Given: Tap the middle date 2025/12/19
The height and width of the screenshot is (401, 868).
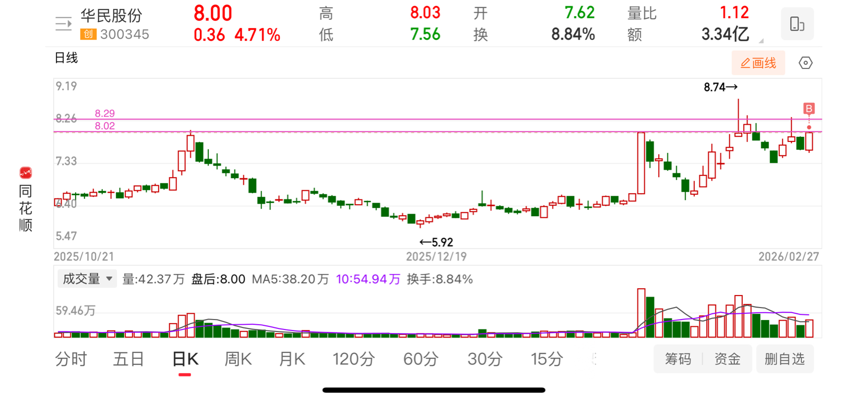Looking at the screenshot, I should (x=436, y=256).
